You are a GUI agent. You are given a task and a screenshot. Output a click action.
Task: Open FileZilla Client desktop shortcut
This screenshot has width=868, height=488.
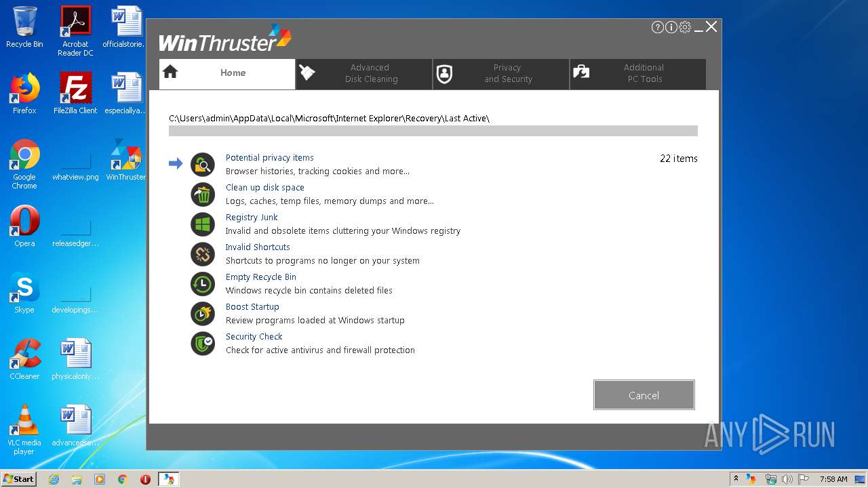tap(75, 94)
